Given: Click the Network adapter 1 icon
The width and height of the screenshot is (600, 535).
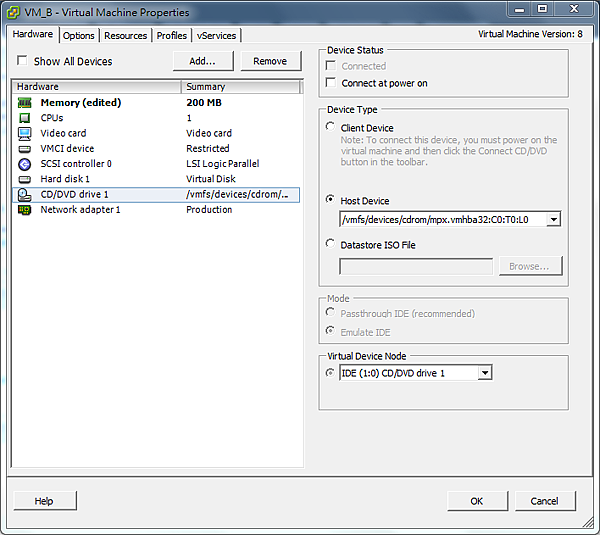Looking at the screenshot, I should point(25,210).
